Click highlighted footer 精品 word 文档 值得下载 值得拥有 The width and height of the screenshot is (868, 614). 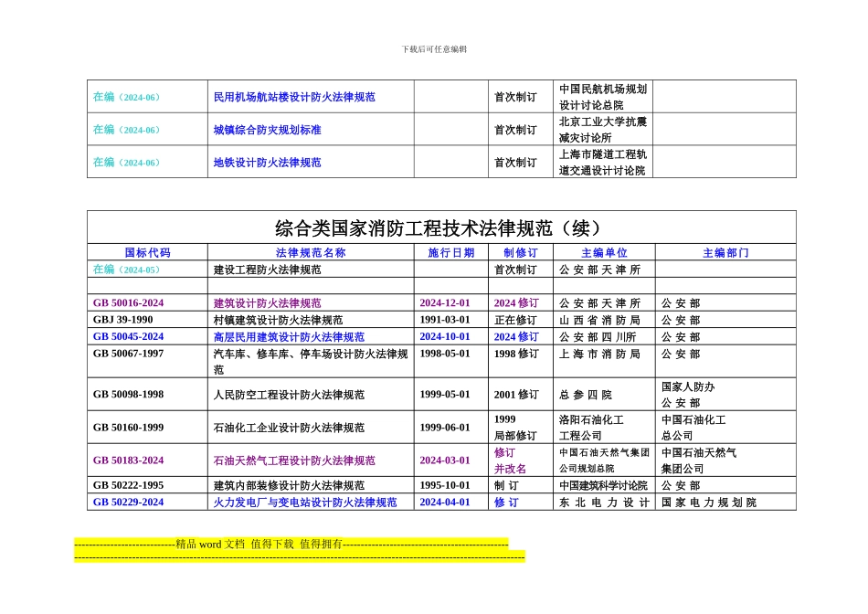259,544
